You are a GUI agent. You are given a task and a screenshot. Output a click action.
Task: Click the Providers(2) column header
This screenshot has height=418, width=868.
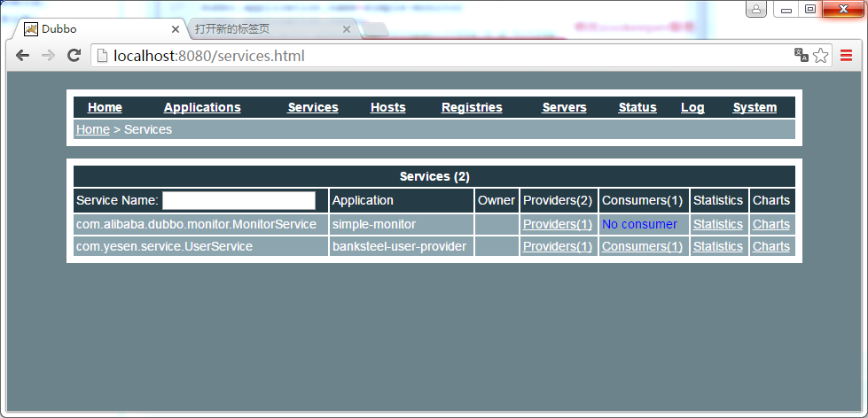(x=559, y=200)
